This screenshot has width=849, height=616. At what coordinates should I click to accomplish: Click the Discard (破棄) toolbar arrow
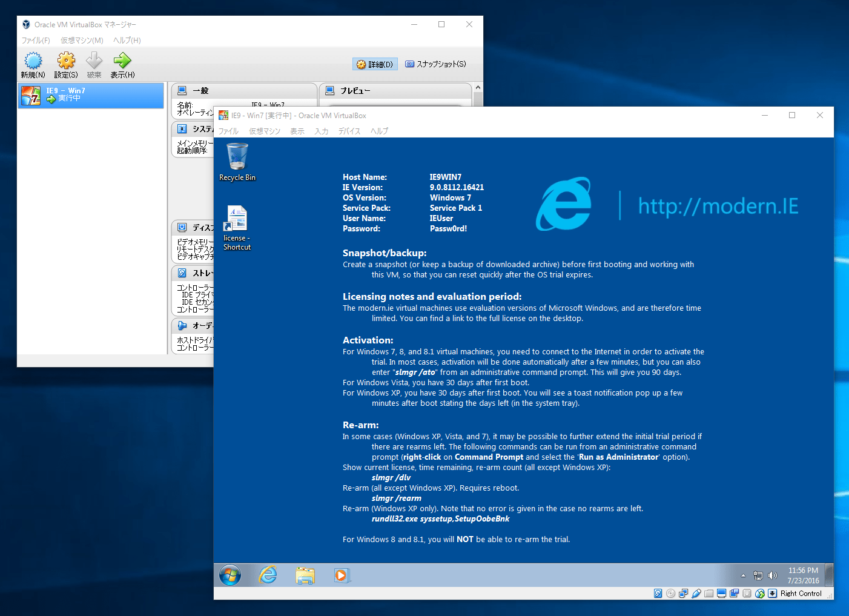[x=94, y=65]
